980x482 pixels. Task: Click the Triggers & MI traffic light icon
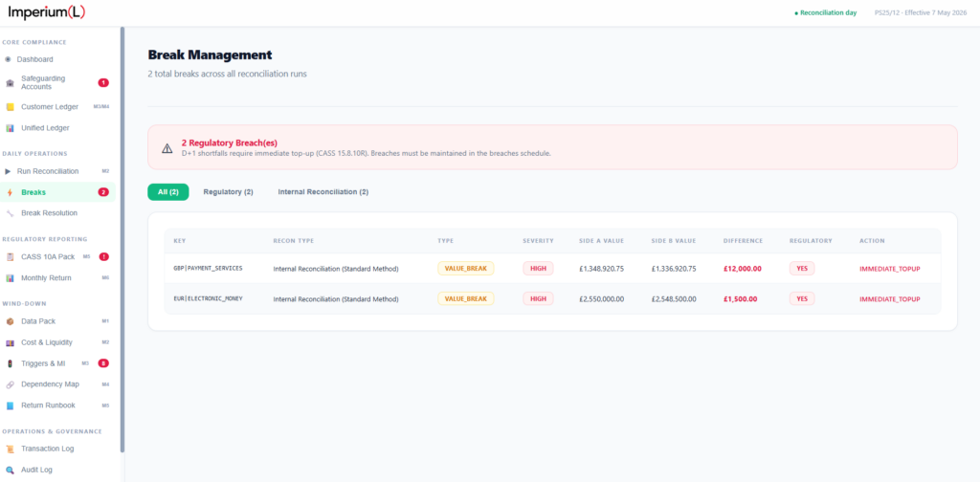point(10,363)
